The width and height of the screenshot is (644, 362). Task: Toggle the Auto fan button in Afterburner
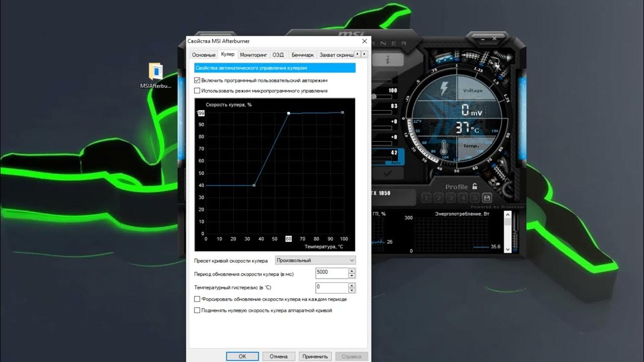[395, 163]
